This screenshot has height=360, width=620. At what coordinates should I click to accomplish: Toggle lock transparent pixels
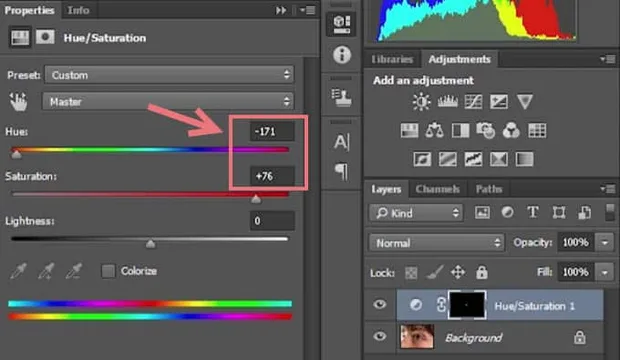point(411,273)
